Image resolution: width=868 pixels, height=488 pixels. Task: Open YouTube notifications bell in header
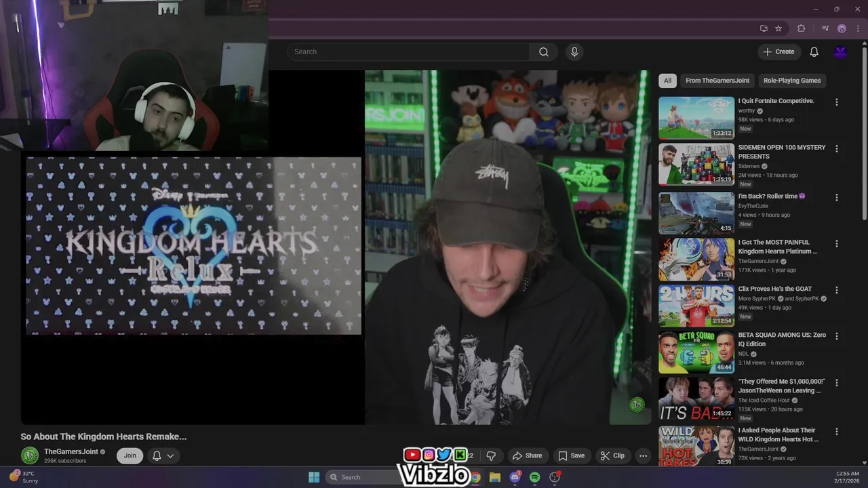814,52
